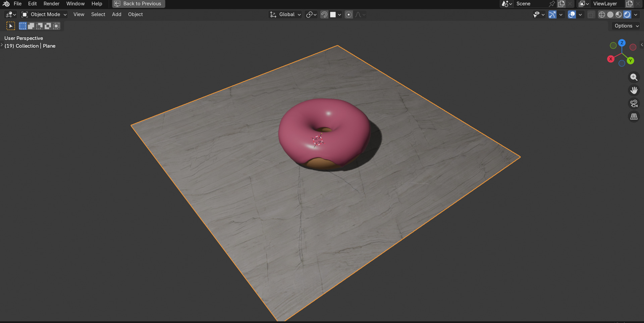
Task: Switch to Wireframe viewport shading
Action: pyautogui.click(x=602, y=14)
